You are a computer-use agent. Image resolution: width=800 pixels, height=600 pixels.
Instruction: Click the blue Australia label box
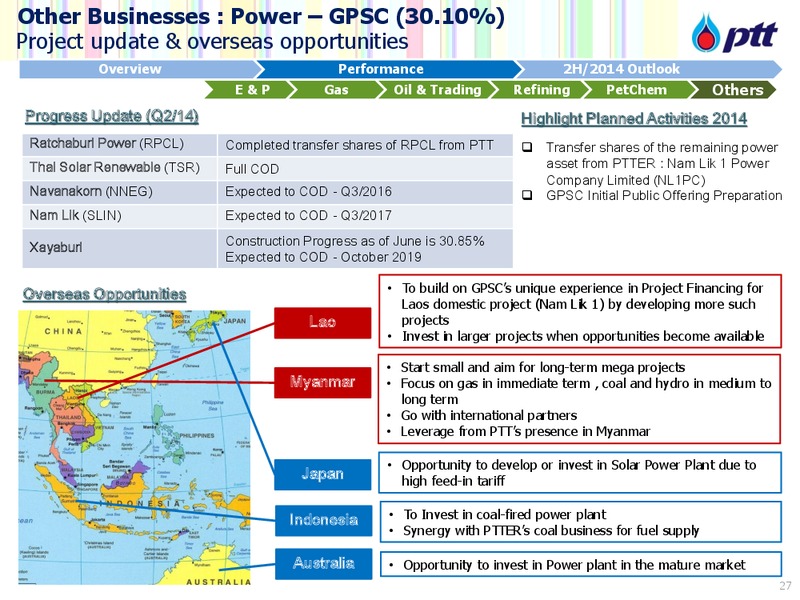[323, 564]
